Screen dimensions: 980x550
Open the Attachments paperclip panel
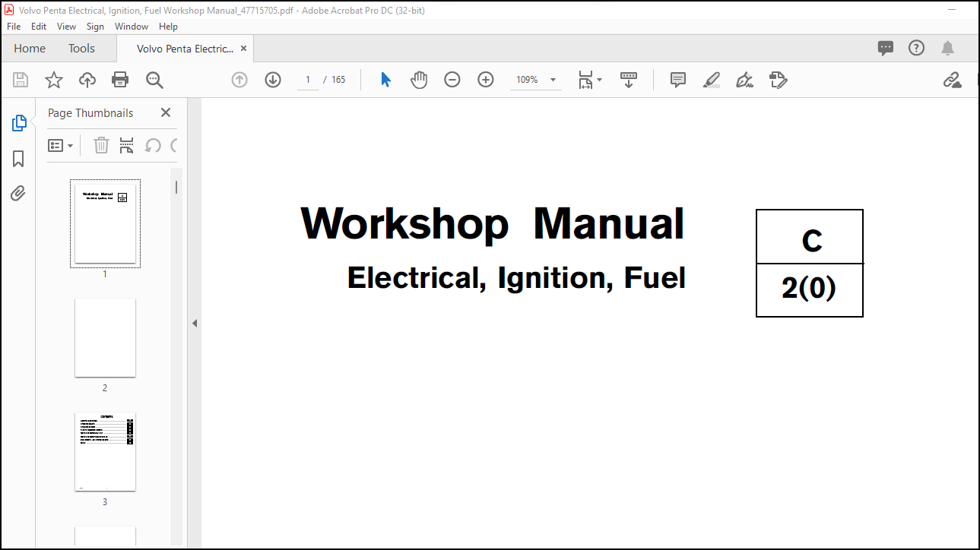coord(19,194)
